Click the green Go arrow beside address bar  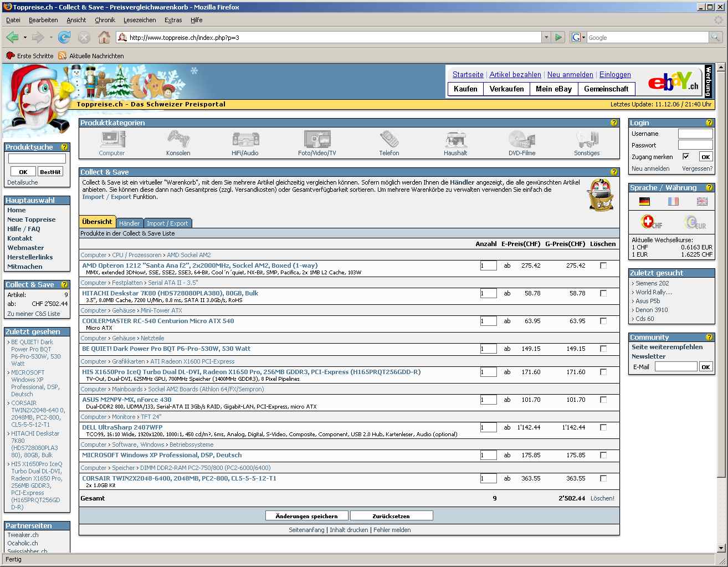(558, 37)
